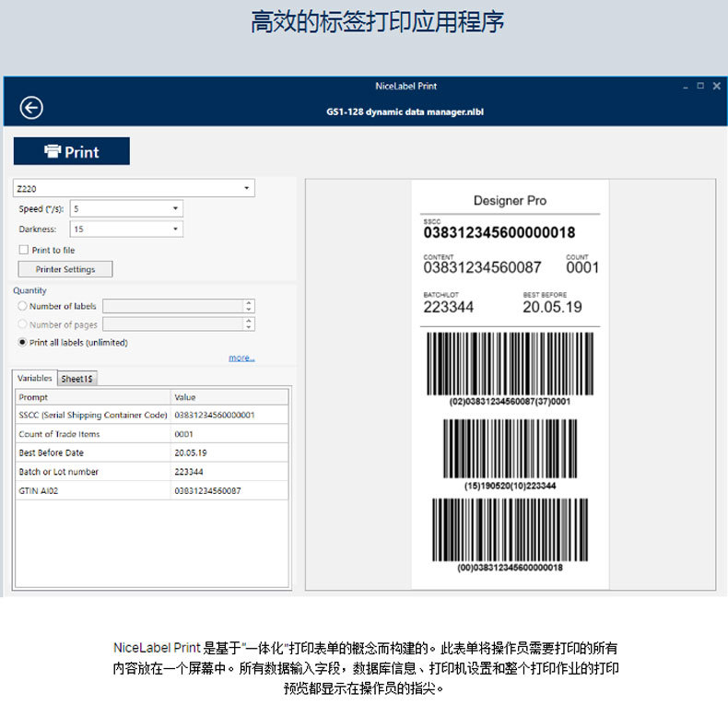Click the Batch or Lot number prompt

(58, 472)
